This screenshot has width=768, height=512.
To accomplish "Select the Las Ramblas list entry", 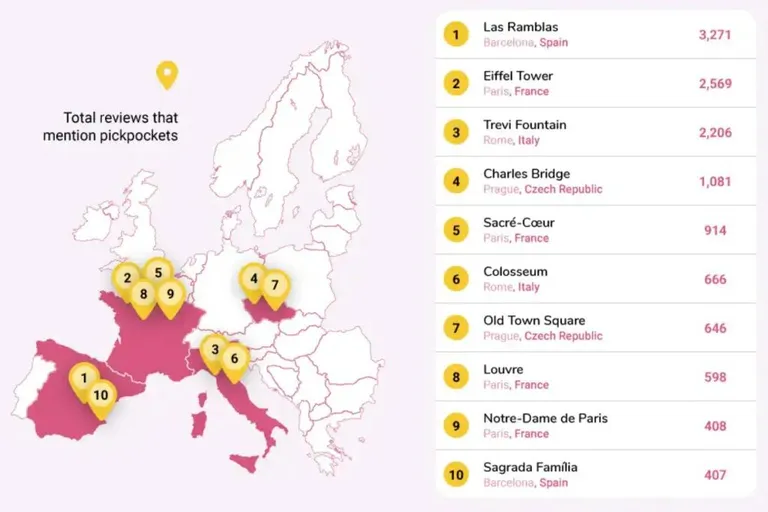I will [x=596, y=34].
